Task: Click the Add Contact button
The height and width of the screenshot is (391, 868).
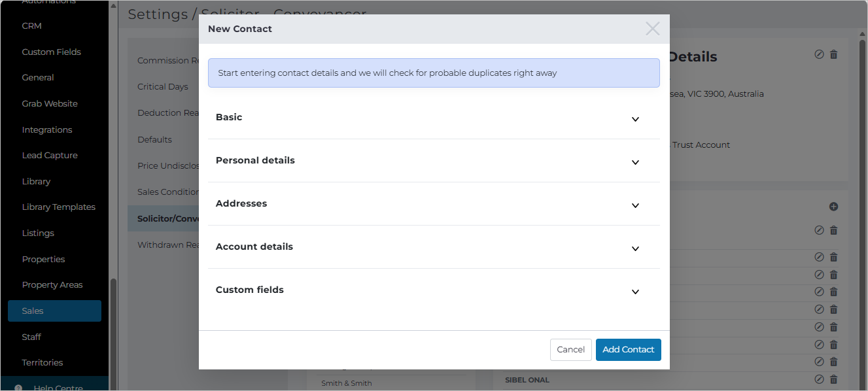Action: (628, 350)
